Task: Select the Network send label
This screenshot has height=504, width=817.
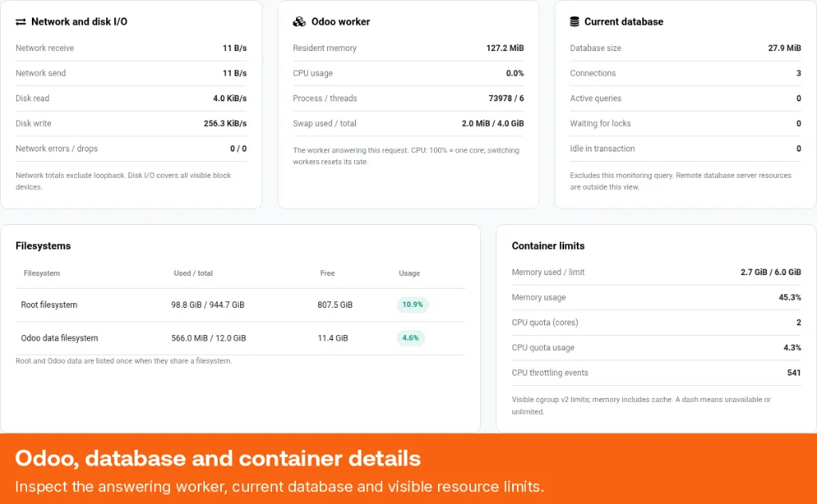Action: tap(41, 73)
